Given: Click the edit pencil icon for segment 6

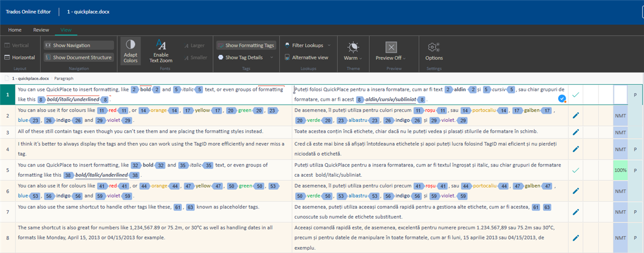Looking at the screenshot, I should 575,191.
